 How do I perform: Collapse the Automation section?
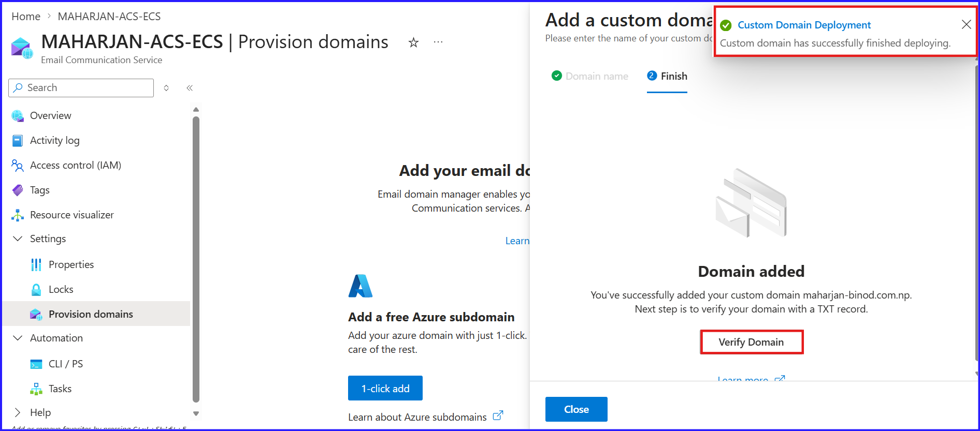click(18, 338)
